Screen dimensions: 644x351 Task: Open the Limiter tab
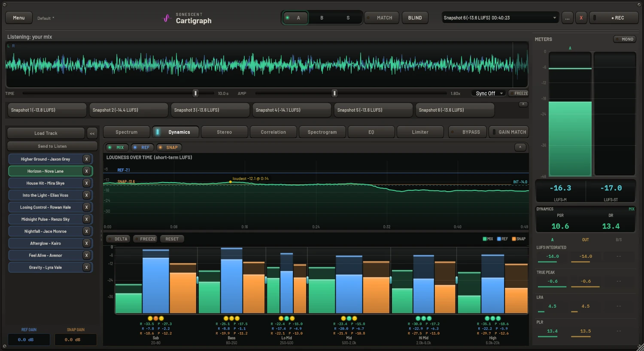[420, 132]
